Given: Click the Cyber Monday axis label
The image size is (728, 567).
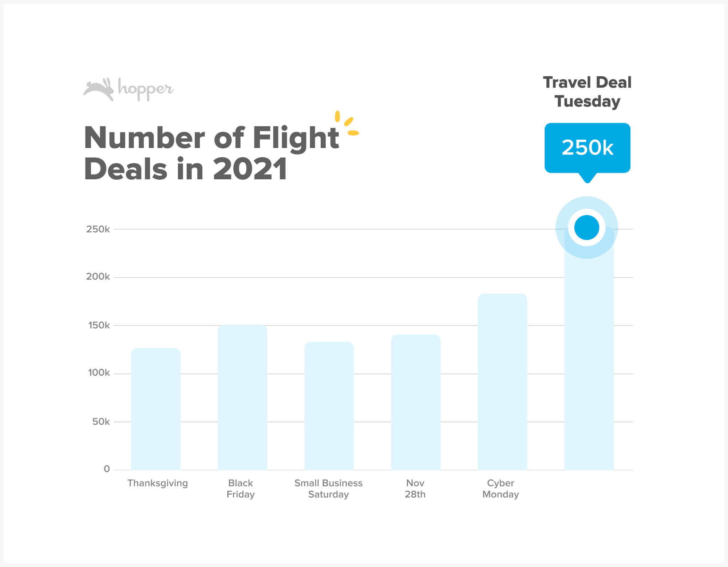Looking at the screenshot, I should (x=500, y=488).
